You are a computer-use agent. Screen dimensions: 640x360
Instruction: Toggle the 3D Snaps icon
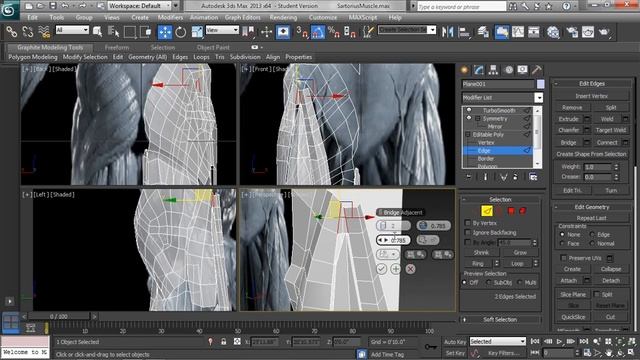(x=301, y=32)
